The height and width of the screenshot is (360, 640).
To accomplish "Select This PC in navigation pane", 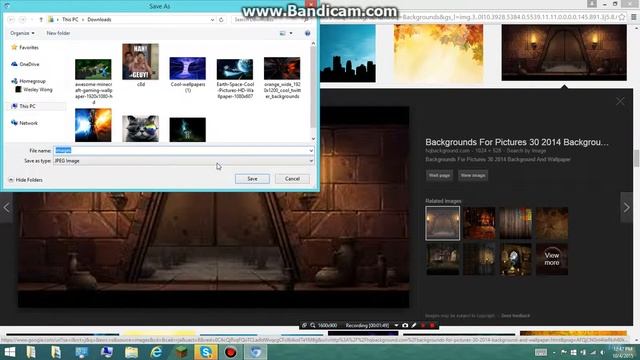I will pos(24,106).
